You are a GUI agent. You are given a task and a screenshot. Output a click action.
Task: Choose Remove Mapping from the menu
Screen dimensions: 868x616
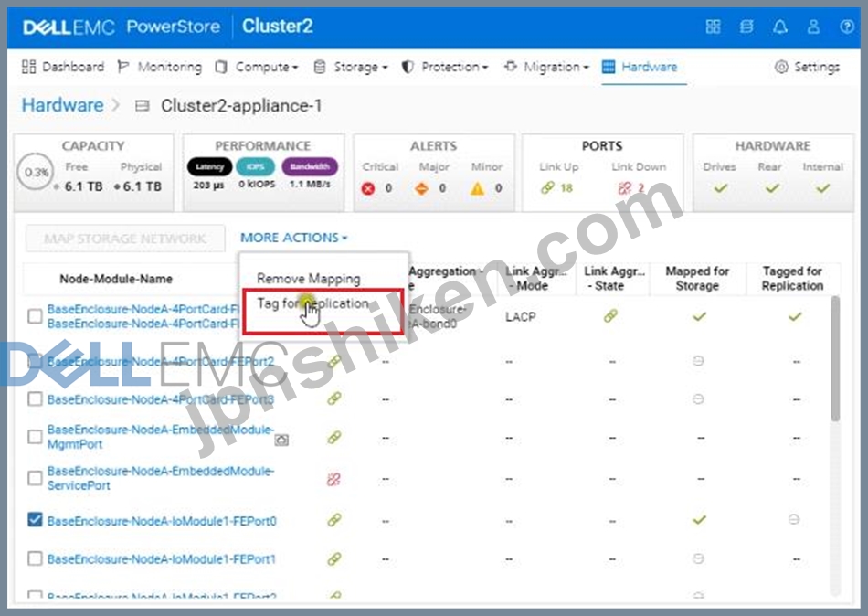pyautogui.click(x=308, y=279)
